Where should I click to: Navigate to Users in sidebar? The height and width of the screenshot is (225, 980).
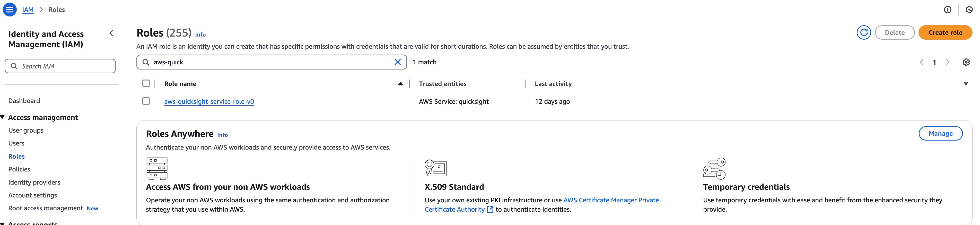16,144
